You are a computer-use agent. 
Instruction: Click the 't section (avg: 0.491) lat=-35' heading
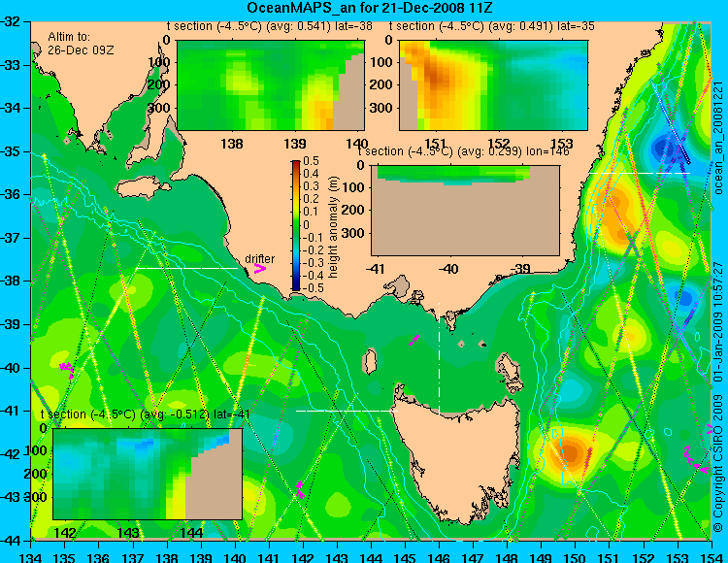(x=492, y=26)
